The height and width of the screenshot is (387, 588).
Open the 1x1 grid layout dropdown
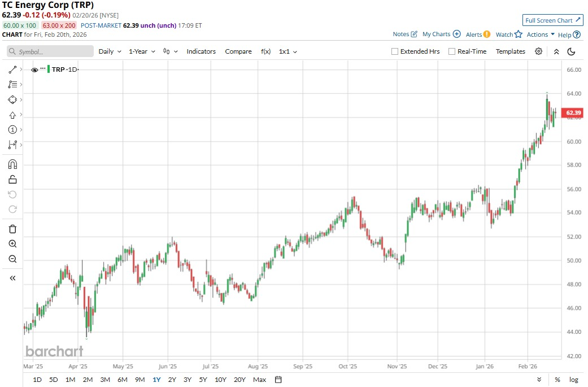288,51
